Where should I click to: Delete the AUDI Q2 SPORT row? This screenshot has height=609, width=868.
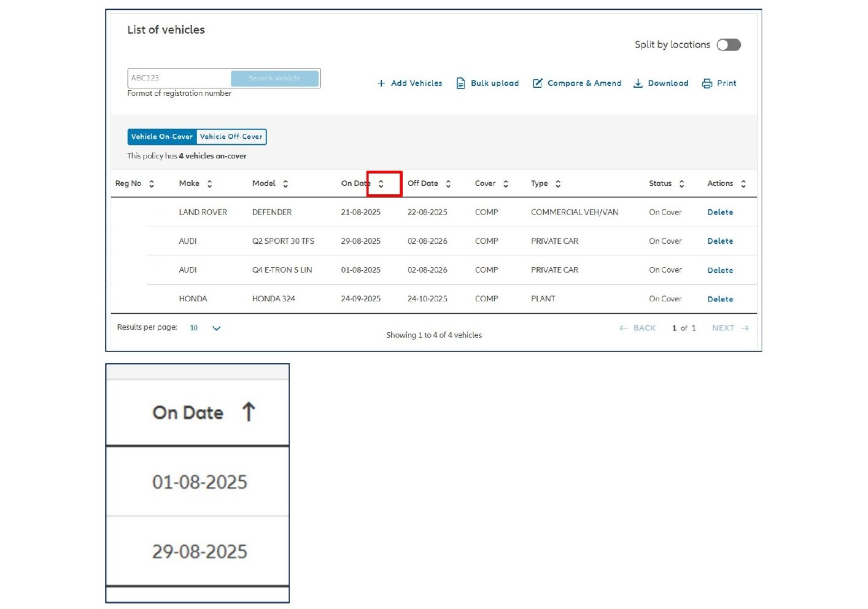[x=720, y=241]
